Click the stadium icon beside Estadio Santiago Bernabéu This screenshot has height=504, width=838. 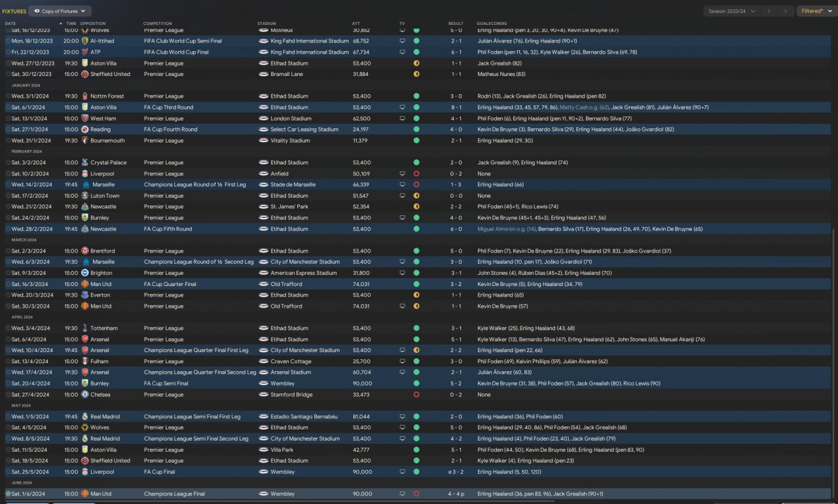point(263,416)
